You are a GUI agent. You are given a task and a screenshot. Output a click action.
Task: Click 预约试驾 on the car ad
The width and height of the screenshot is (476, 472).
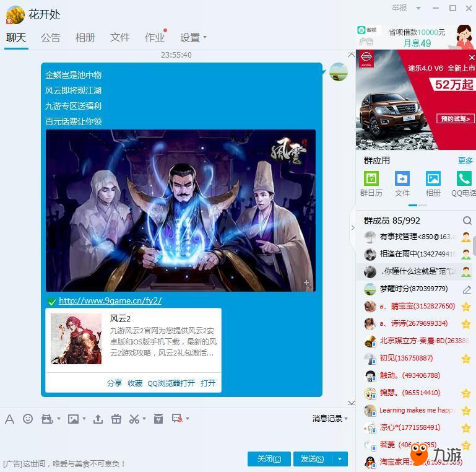[x=456, y=118]
